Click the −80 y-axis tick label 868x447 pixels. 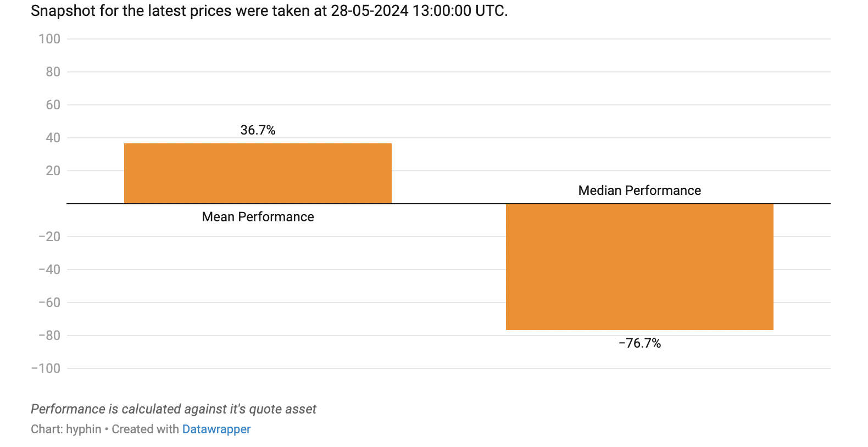(x=49, y=336)
